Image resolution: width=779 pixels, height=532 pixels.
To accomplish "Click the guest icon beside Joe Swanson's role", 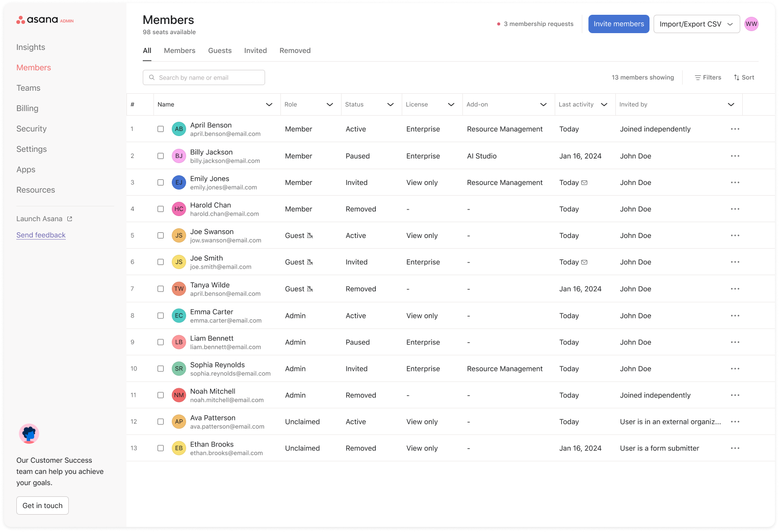I will tap(310, 235).
